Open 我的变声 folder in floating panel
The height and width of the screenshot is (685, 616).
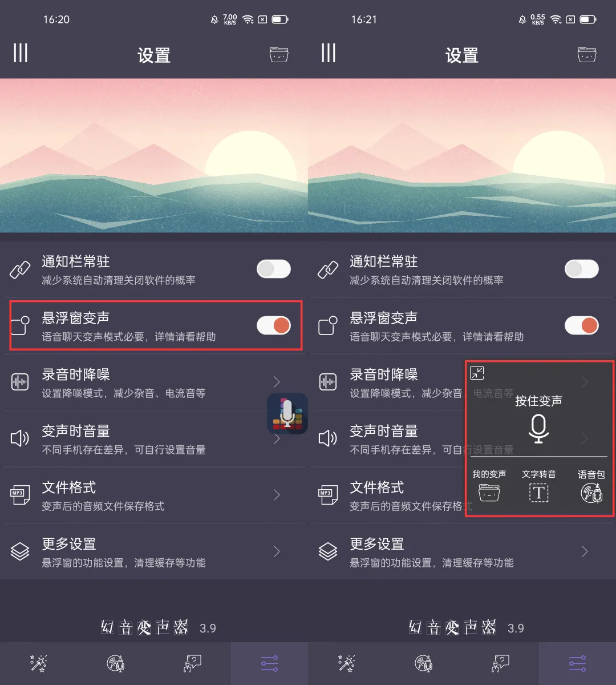click(489, 492)
